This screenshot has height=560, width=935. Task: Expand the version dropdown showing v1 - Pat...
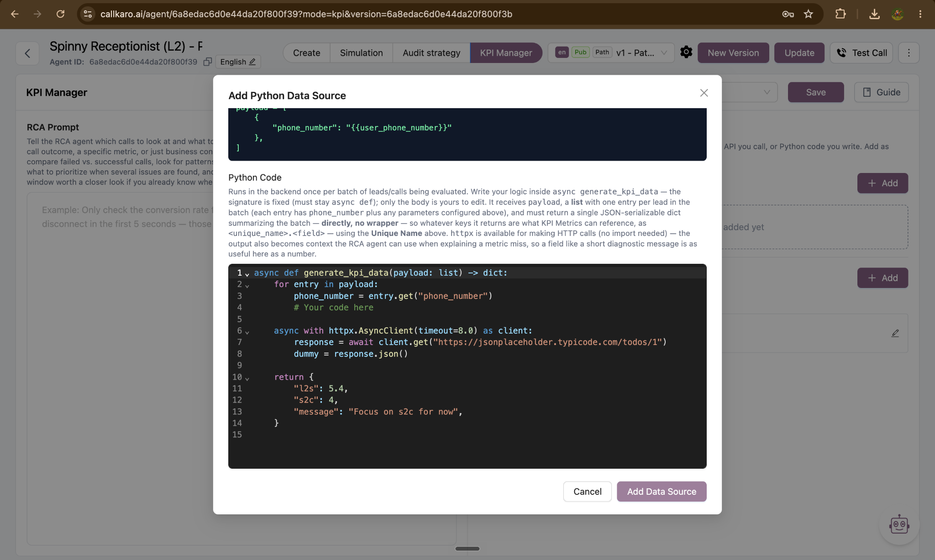[x=611, y=53]
